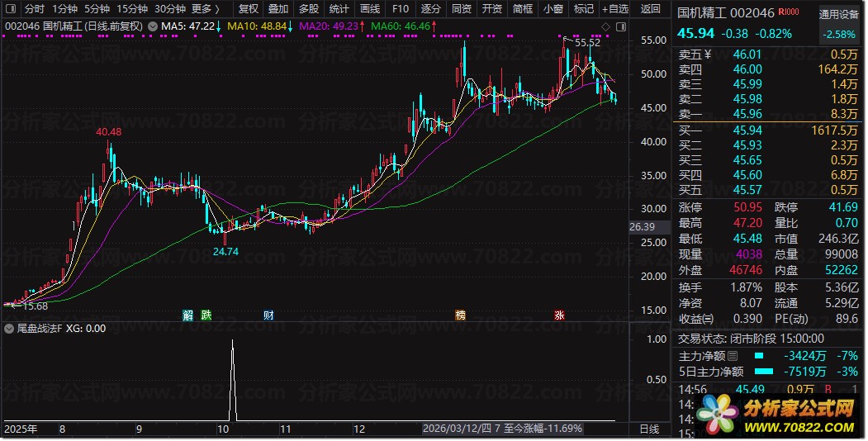This screenshot has height=441, width=868.
Task: Click the orange 榜 marker on chart
Action: tap(460, 315)
